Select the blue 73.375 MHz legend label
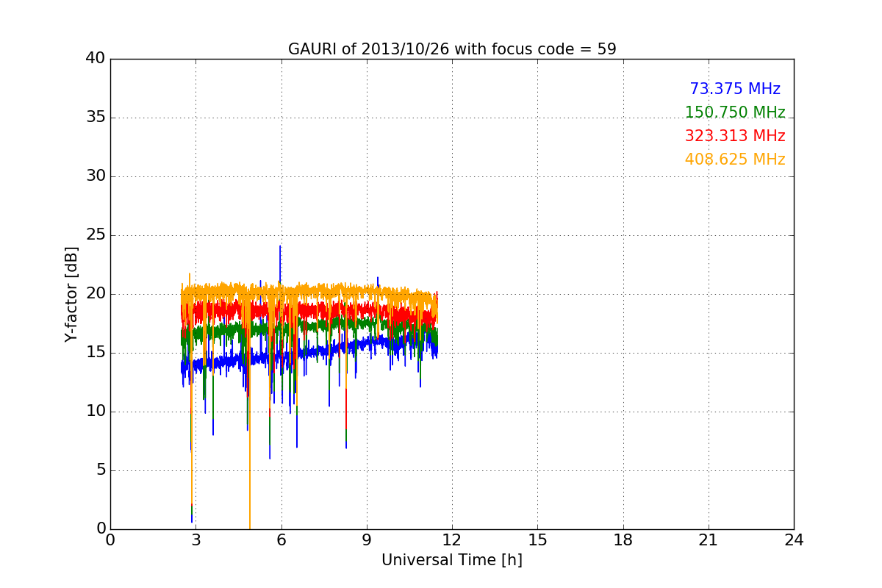 coord(735,89)
